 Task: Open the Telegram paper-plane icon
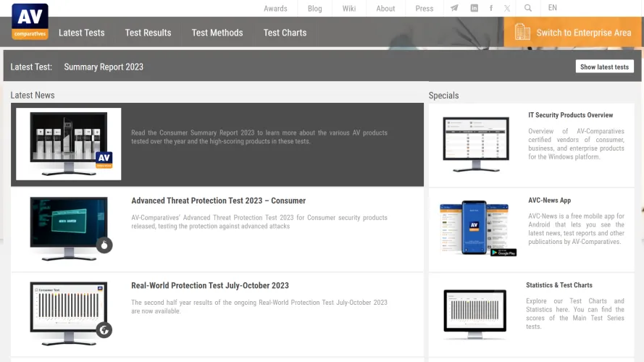(454, 9)
